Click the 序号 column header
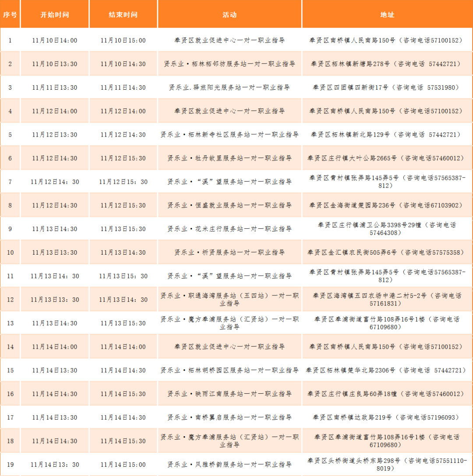This screenshot has height=476, width=473. [10, 14]
